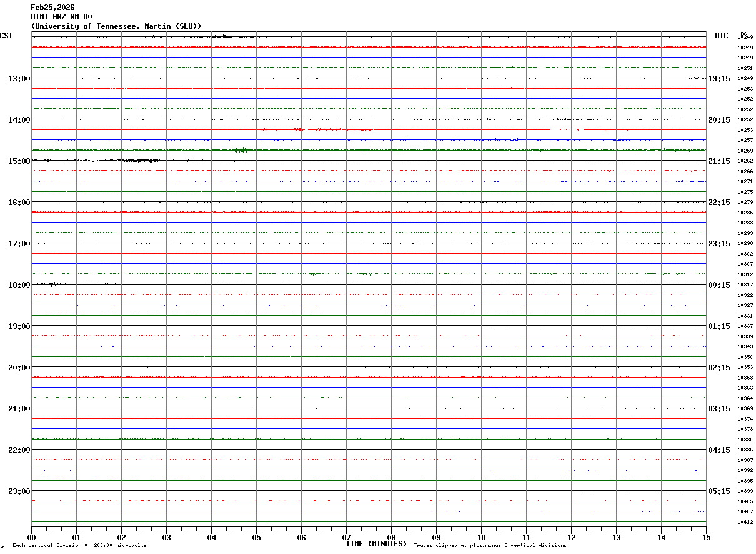Select the 14:00 CST time label
756x554 pixels.
coord(19,120)
